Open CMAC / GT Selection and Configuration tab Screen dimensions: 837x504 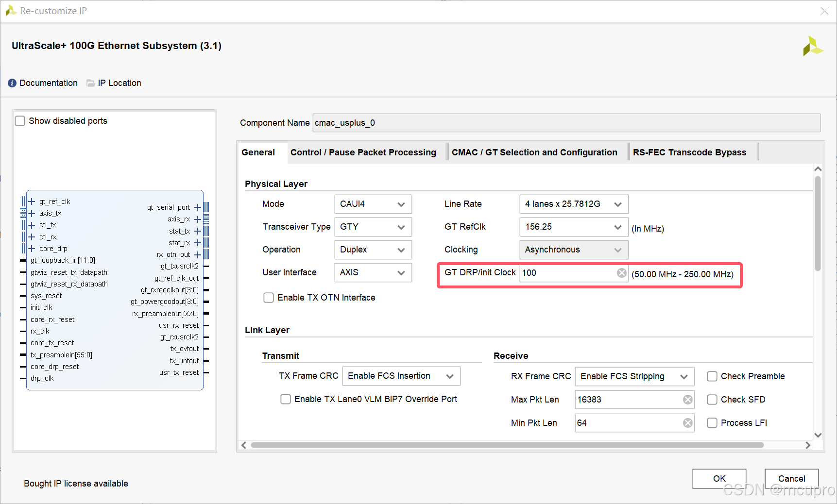(x=534, y=152)
